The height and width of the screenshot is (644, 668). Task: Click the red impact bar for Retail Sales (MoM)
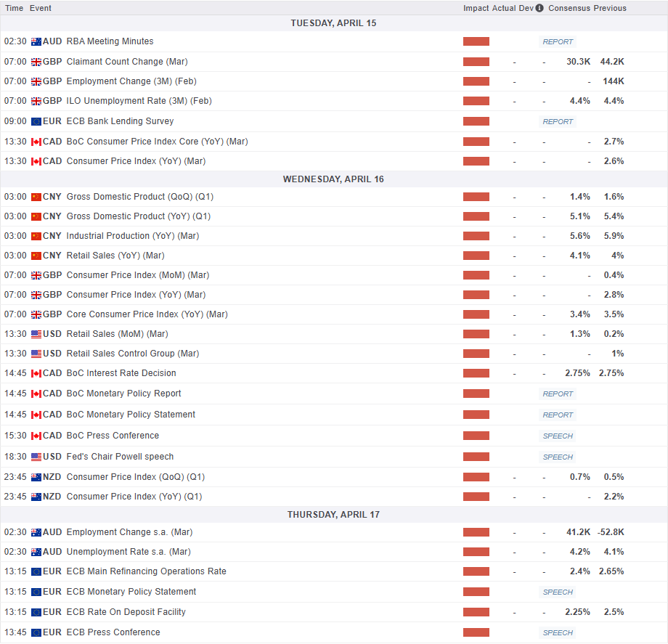[476, 334]
